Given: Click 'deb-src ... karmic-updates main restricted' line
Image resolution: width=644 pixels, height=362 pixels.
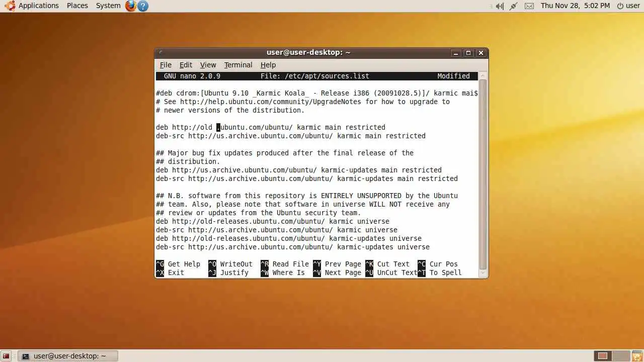Looking at the screenshot, I should tap(307, 178).
